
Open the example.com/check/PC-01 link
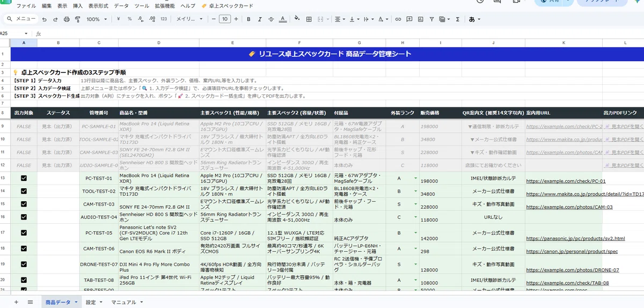[x=566, y=181]
